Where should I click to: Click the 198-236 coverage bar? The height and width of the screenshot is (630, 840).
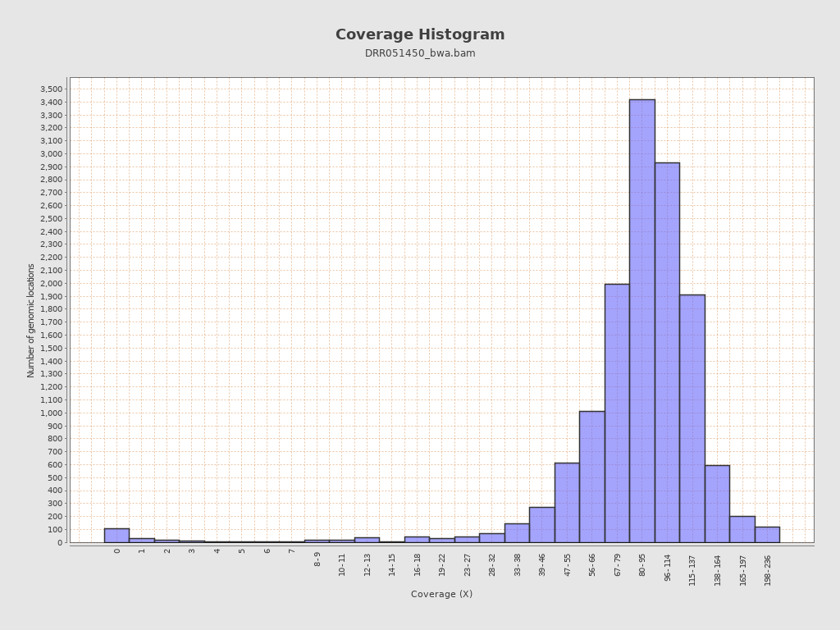click(767, 535)
